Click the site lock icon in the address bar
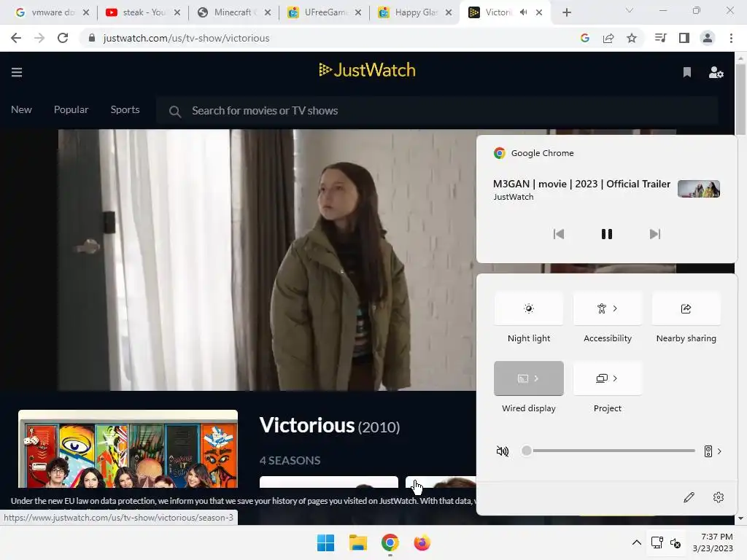Image resolution: width=747 pixels, height=560 pixels. (x=92, y=38)
